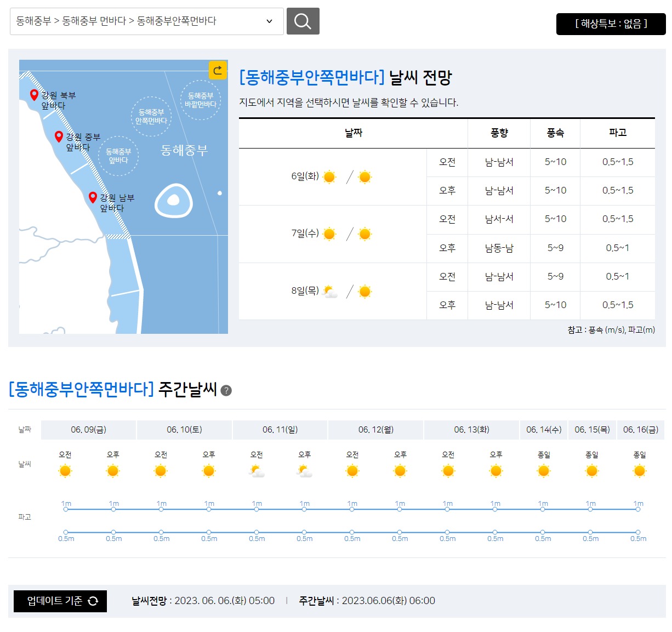Image resolution: width=672 pixels, height=632 pixels.
Task: Click the 06.13(화) date header
Action: pyautogui.click(x=471, y=430)
